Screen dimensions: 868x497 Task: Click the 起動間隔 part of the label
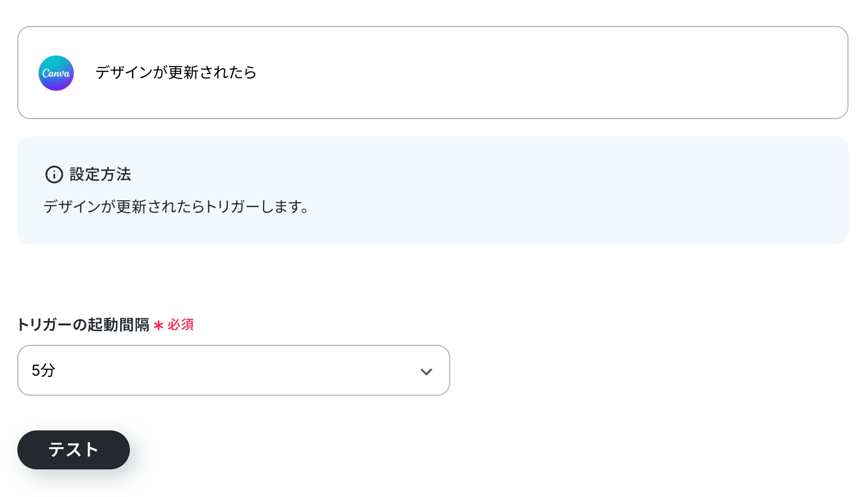tap(119, 325)
